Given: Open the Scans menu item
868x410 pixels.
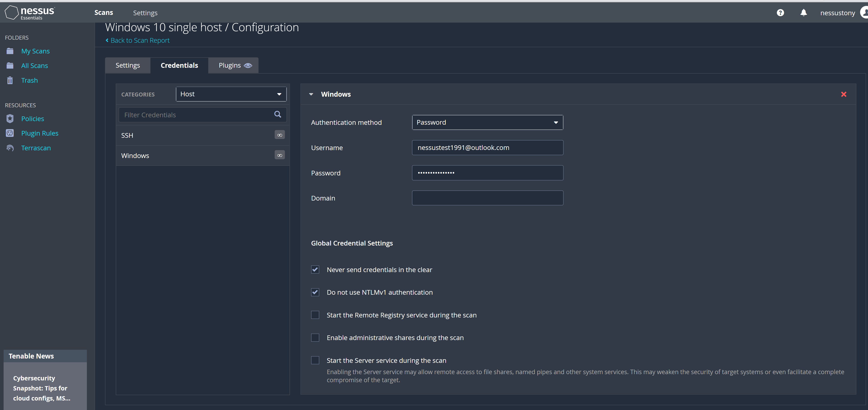Looking at the screenshot, I should click(x=103, y=12).
